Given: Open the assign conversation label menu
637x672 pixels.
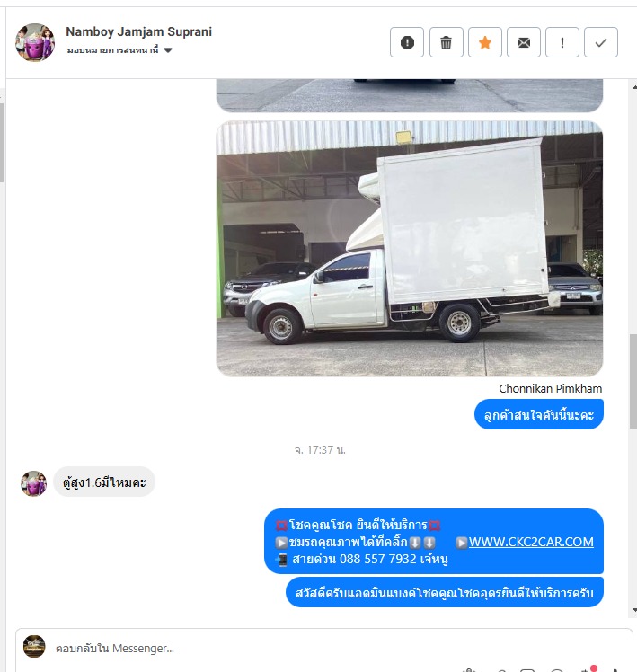Looking at the screenshot, I should (x=112, y=50).
